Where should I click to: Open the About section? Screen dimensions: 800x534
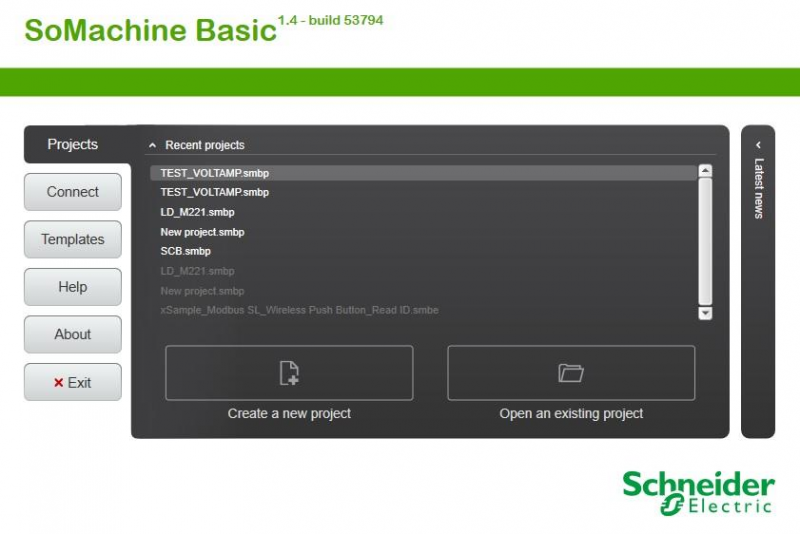(x=73, y=334)
